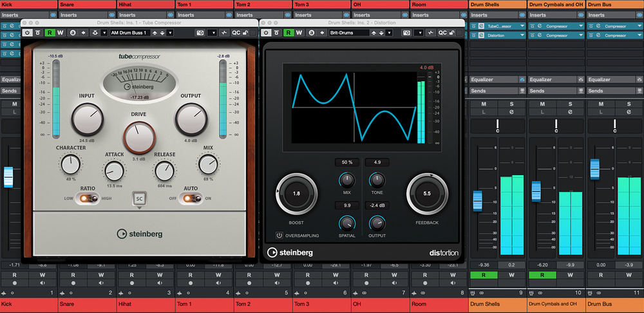Viewport: 644px width, 313px height.
Task: Bypass all inserts on Drum Shells channel
Action: pos(522,15)
